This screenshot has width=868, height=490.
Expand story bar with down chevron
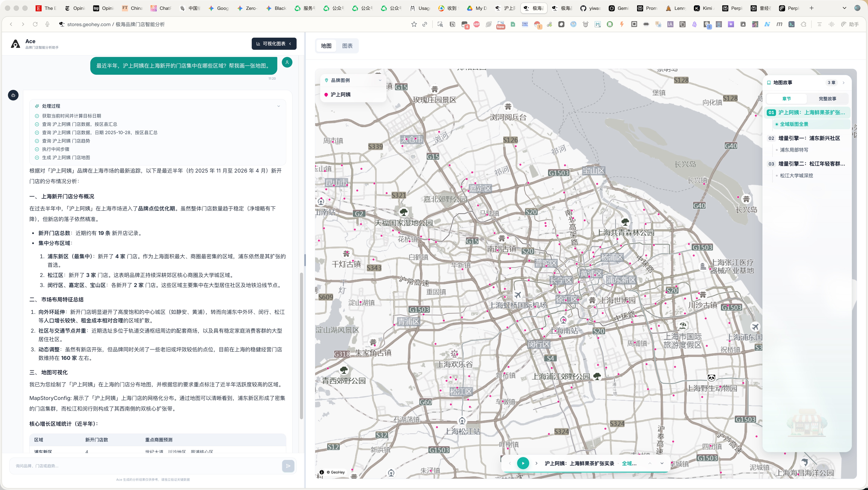click(662, 463)
